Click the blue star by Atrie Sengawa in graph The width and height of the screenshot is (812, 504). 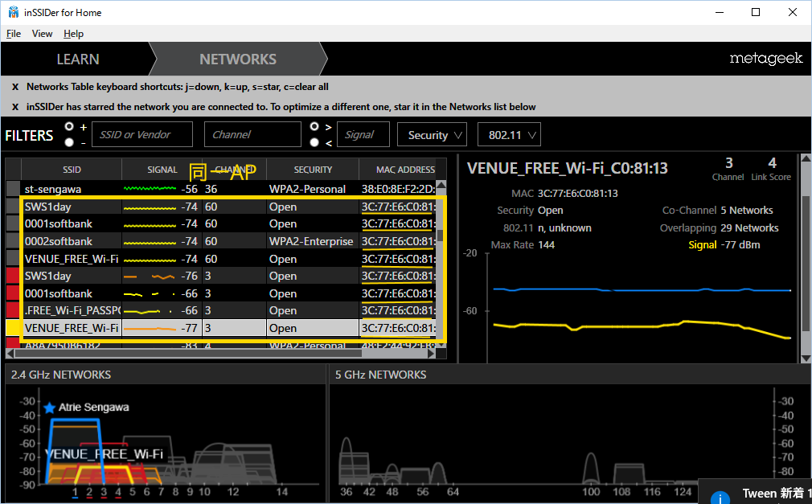click(x=50, y=408)
